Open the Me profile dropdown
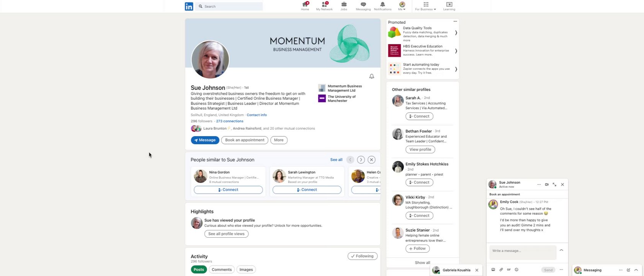Viewport: 644px width, 276px height. [x=402, y=6]
